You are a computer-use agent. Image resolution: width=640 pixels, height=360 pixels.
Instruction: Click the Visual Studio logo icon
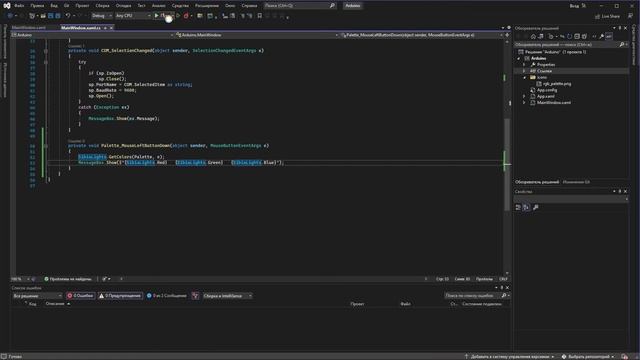[7, 5]
